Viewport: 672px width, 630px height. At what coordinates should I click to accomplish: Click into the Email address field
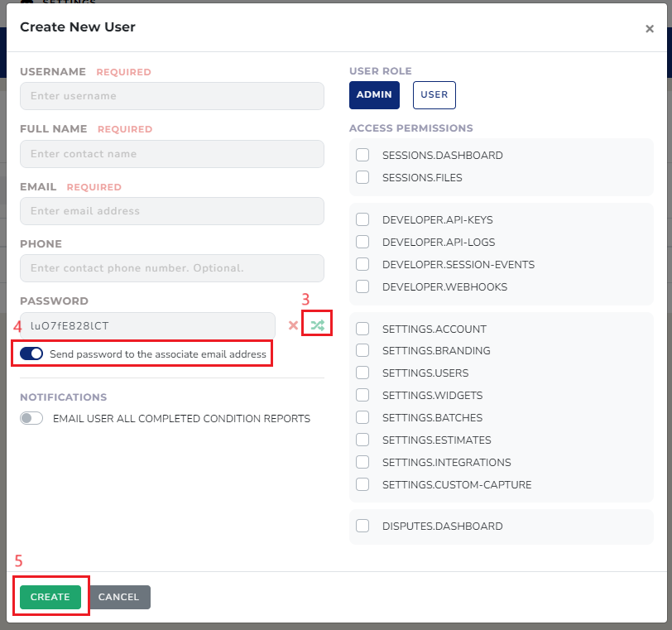coord(171,211)
